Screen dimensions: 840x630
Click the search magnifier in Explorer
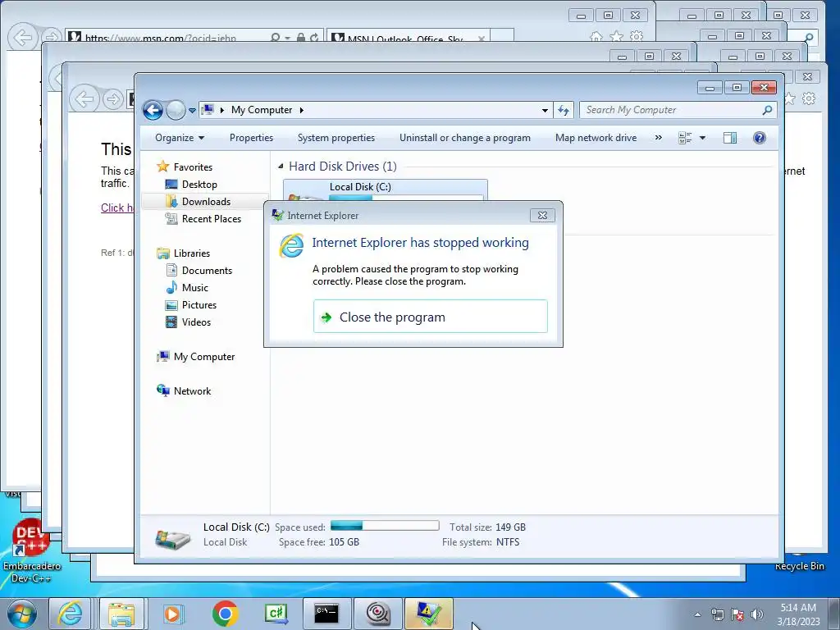767,110
